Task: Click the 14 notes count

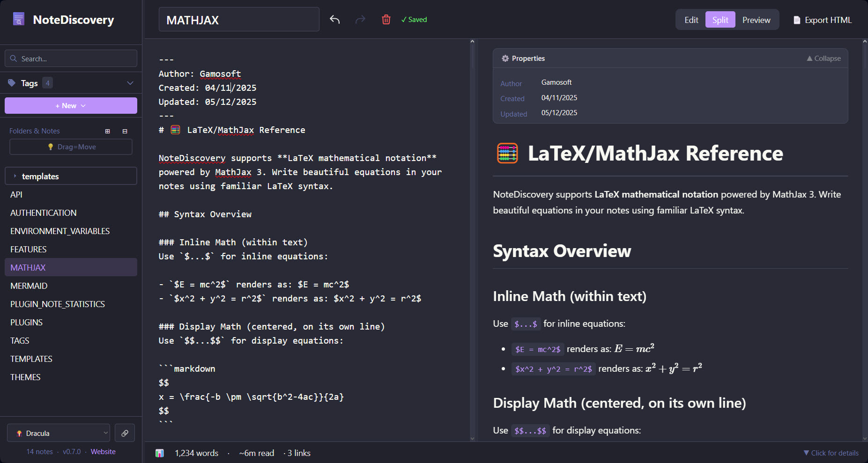Action: pyautogui.click(x=40, y=451)
